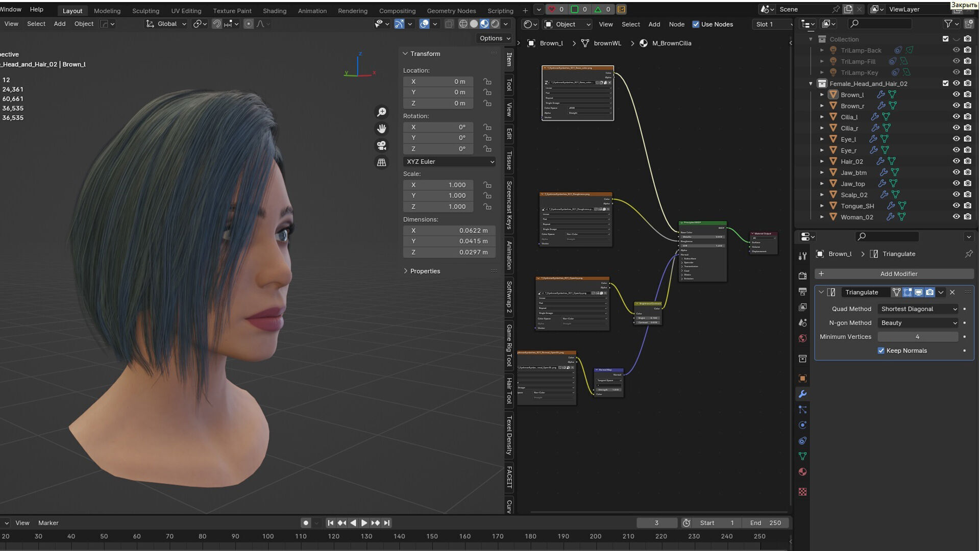Image resolution: width=980 pixels, height=551 pixels.
Task: Switch to Geometry Nodes workspace tab
Action: (x=451, y=11)
